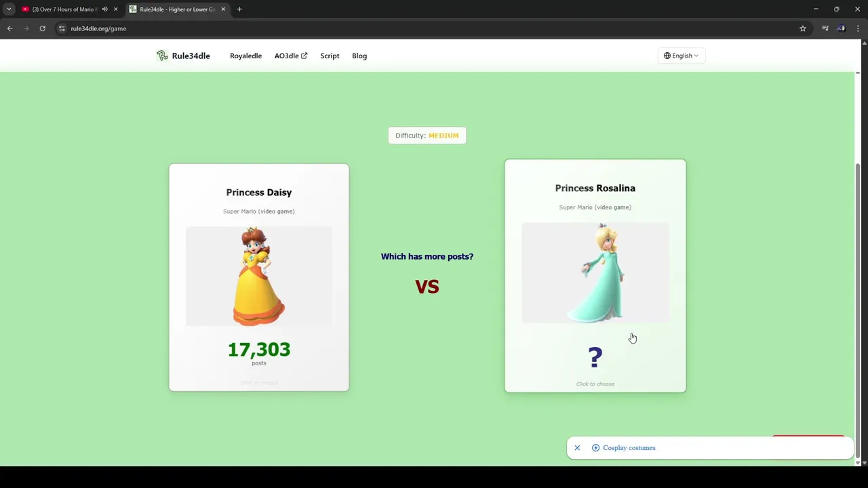868x488 pixels.
Task: Open a new browser tab
Action: pos(239,9)
